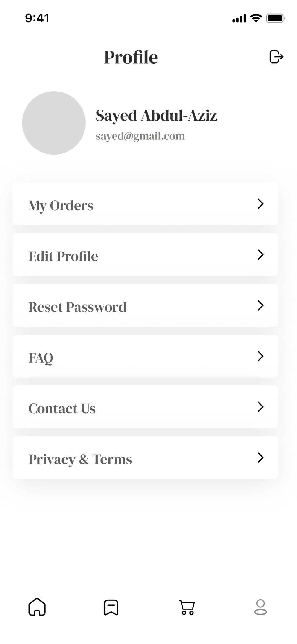
Task: Open the Home tab icon
Action: pos(37,607)
